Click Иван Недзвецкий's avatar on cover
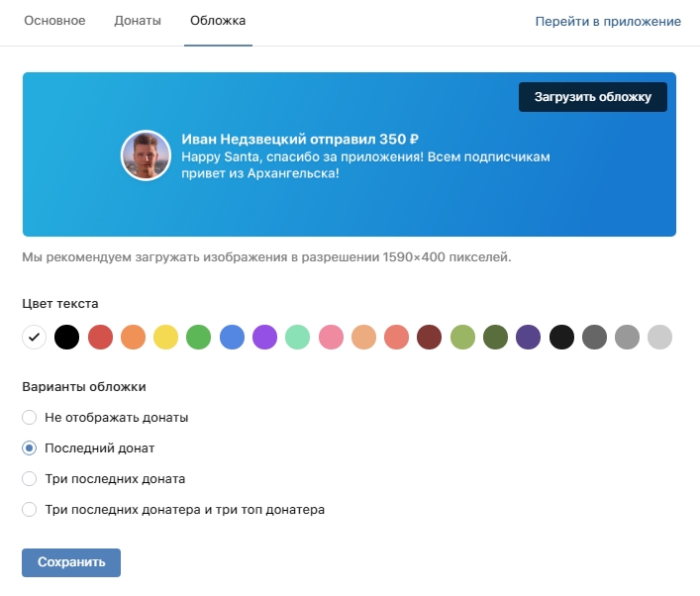700x596 pixels. tap(146, 155)
